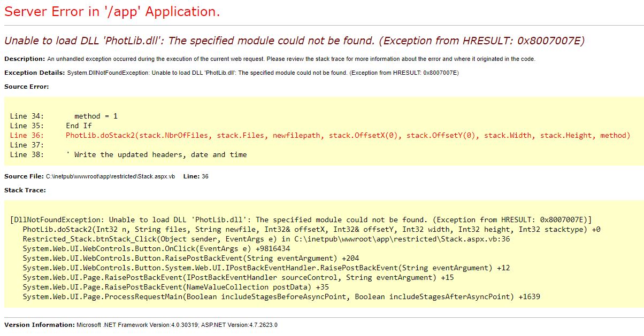Screen dimensions: 644x336
Task: Click the 'Description:' label
Action: tap(25, 59)
